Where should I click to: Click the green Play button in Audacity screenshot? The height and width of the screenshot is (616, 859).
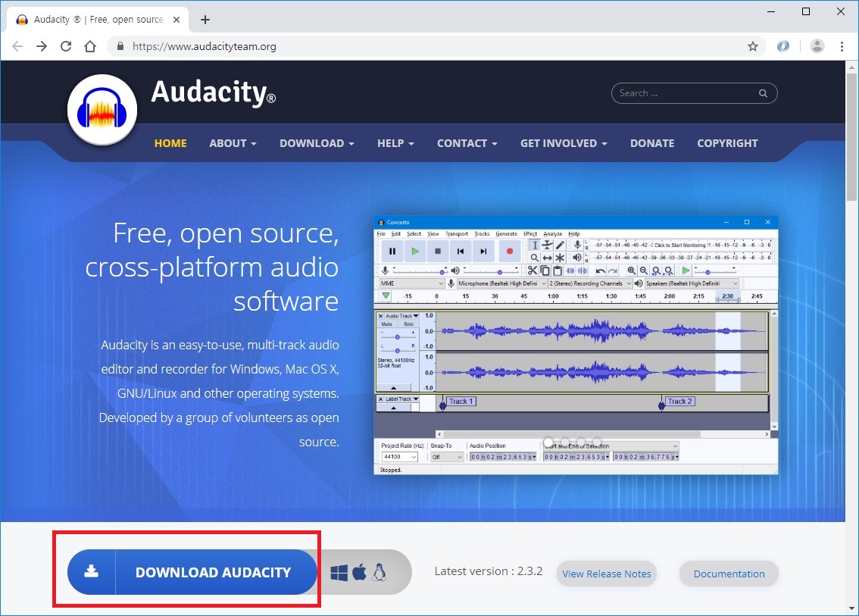(x=415, y=252)
